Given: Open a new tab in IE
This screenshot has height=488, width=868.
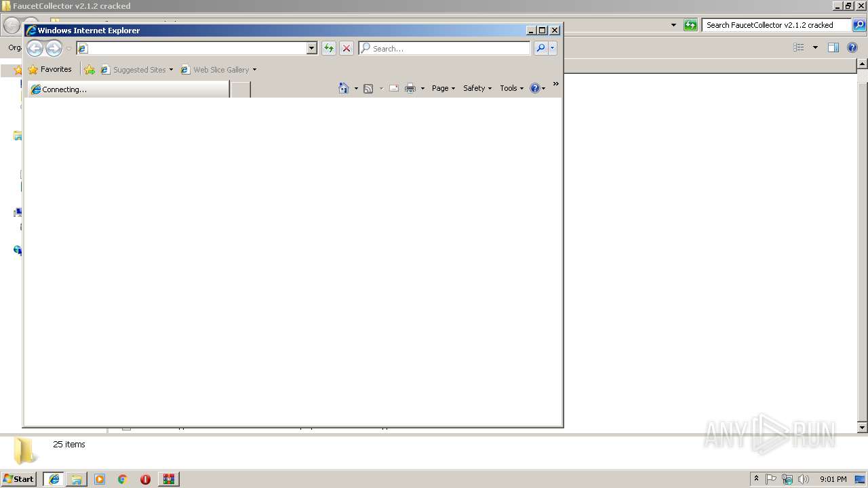Looking at the screenshot, I should (x=241, y=89).
